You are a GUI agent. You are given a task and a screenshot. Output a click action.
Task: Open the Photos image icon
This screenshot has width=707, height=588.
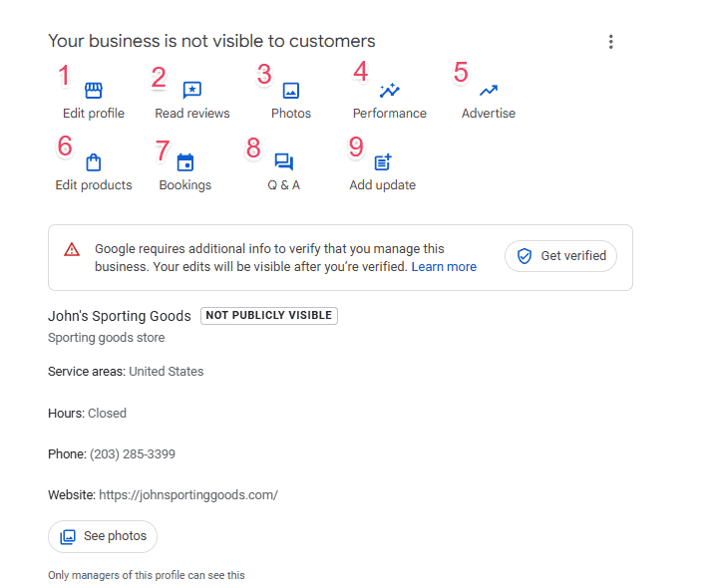pyautogui.click(x=291, y=91)
